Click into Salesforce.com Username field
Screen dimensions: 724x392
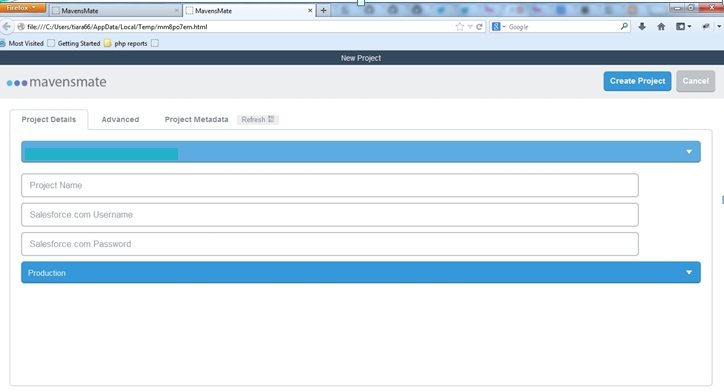330,215
